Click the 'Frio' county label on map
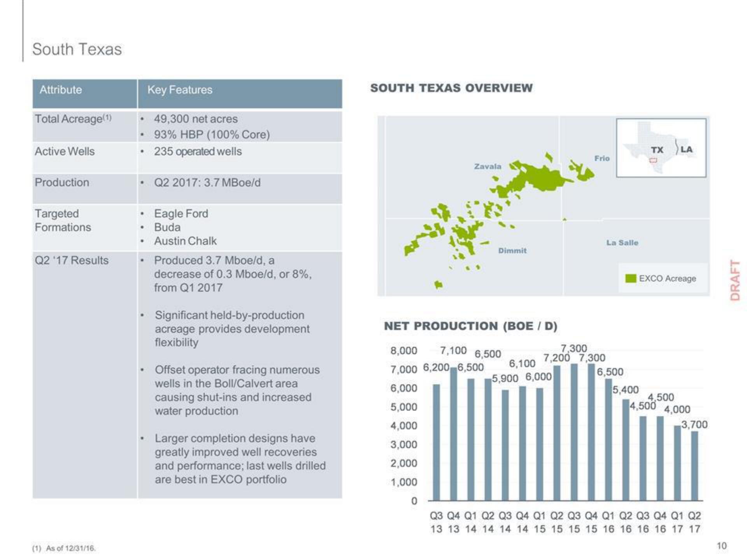The height and width of the screenshot is (560, 747). click(602, 158)
